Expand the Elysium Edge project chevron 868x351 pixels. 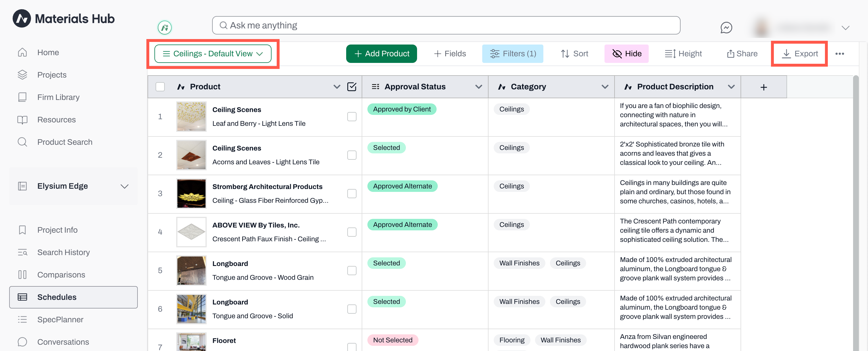click(125, 186)
